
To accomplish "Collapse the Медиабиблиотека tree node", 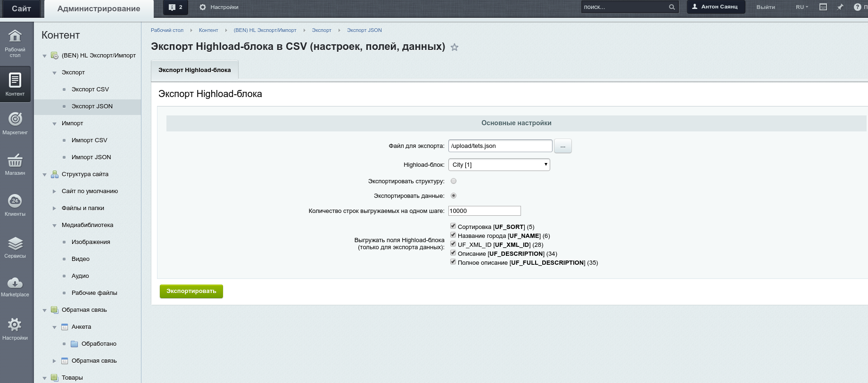I will click(54, 225).
